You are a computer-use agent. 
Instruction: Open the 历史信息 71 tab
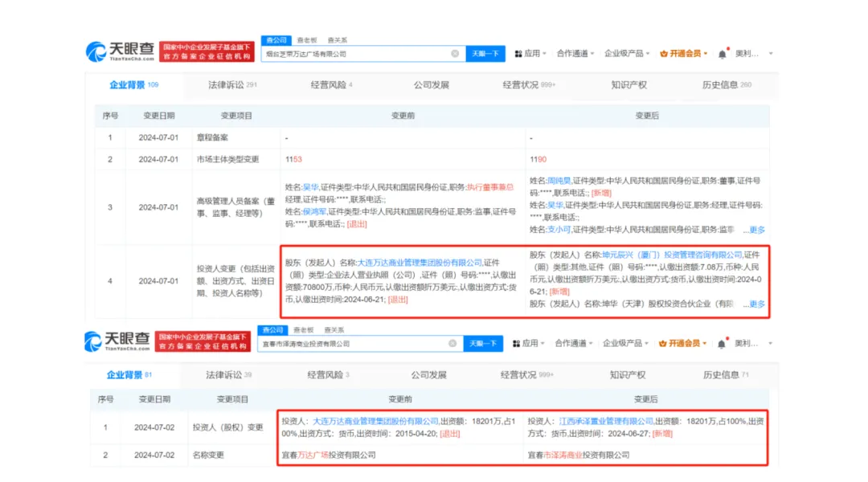click(x=726, y=374)
